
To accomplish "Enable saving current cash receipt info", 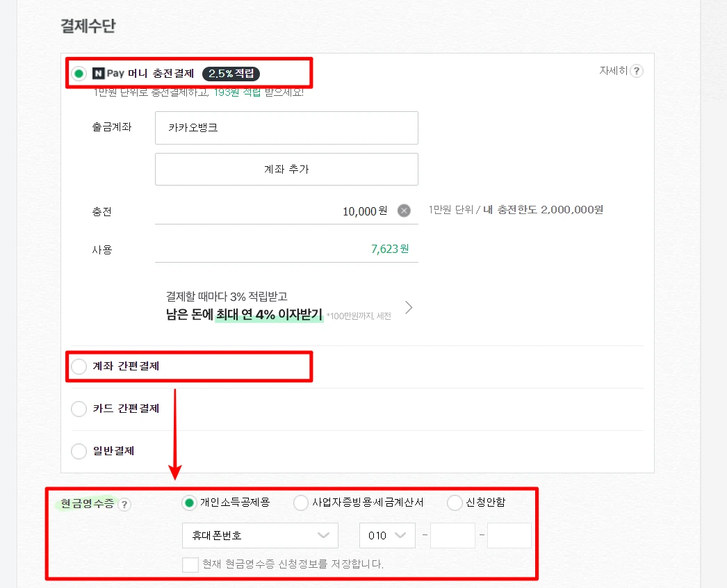I will click(190, 564).
